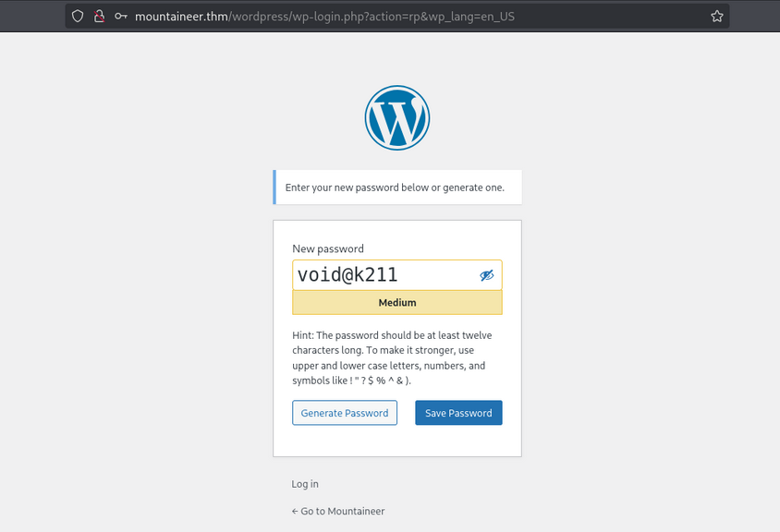Viewport: 780px width, 532px height.
Task: Bookmark this page with the star icon
Action: [716, 16]
